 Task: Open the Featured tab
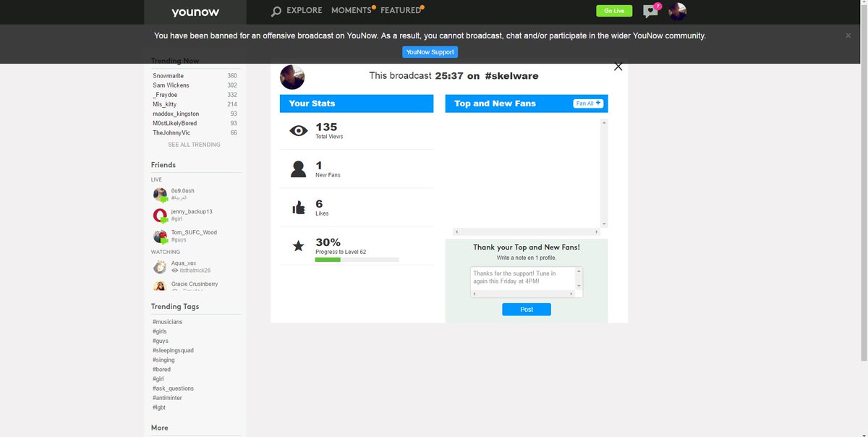(401, 11)
